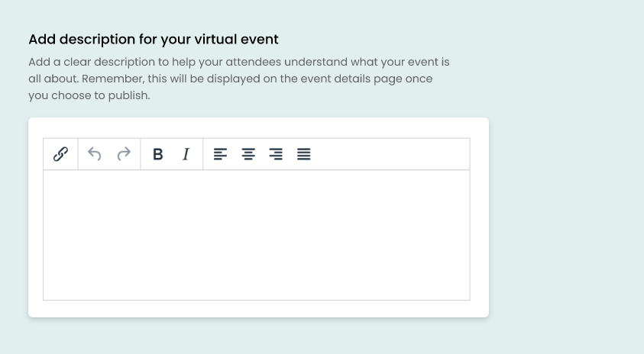Screen dimensions: 644x354
Task: Redo the last undone edit
Action: [x=124, y=154]
